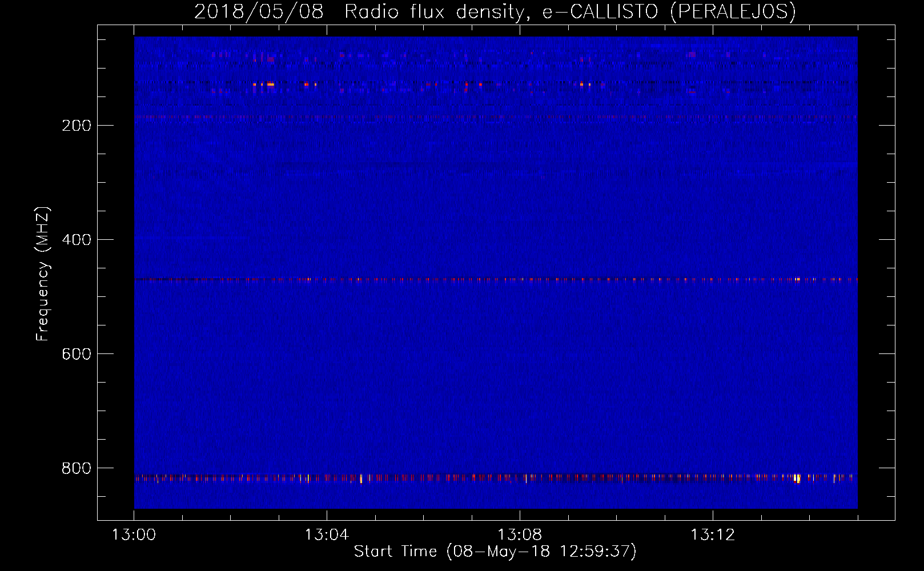Click the 800 frequency tick label

pos(77,468)
